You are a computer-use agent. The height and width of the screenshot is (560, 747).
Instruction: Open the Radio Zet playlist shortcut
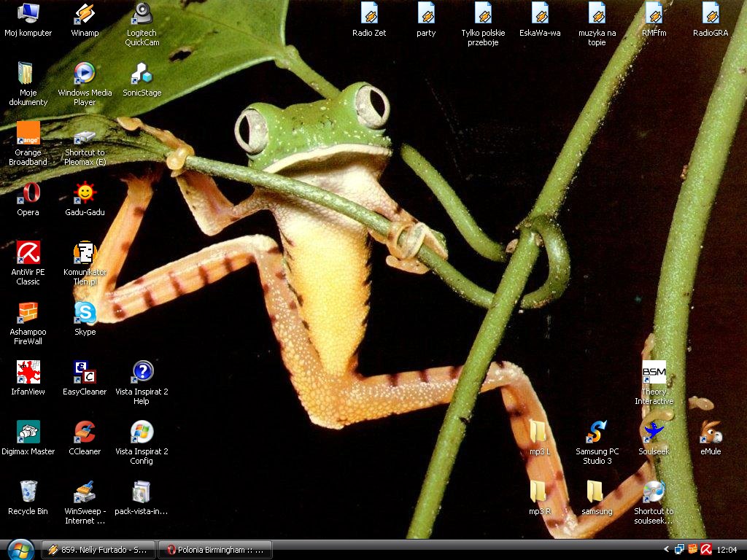click(x=369, y=15)
